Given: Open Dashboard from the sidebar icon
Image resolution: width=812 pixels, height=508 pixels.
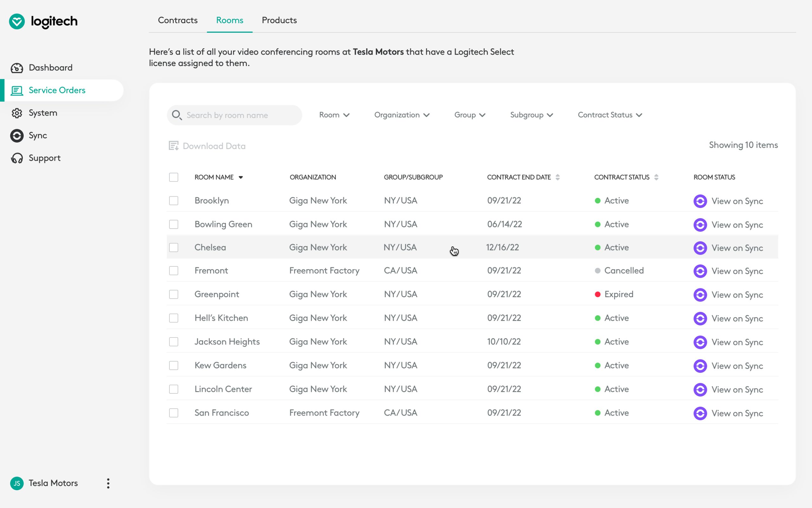Looking at the screenshot, I should pyautogui.click(x=17, y=68).
